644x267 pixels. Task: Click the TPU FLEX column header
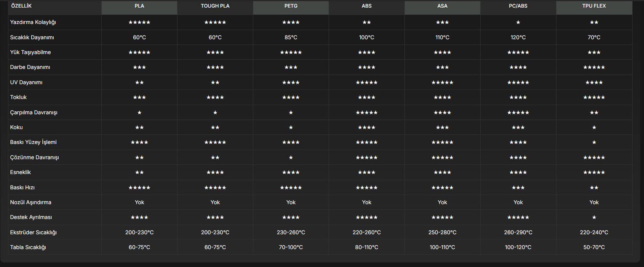[x=594, y=6]
